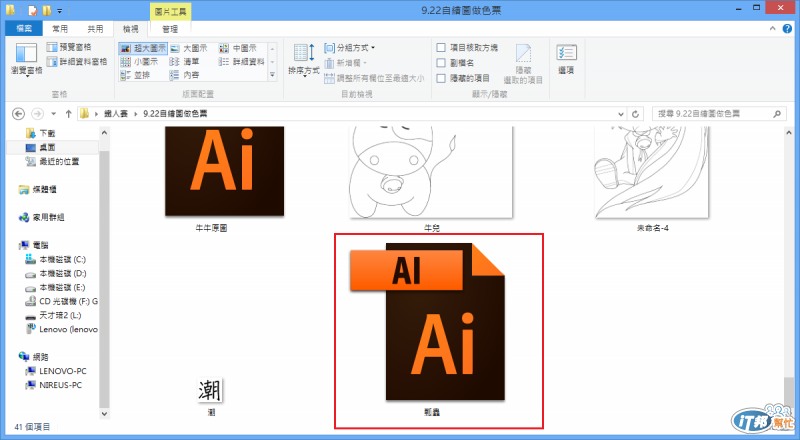Click the new folder icon in quick access toolbar
Screen dimensions: 800x440
47,10
